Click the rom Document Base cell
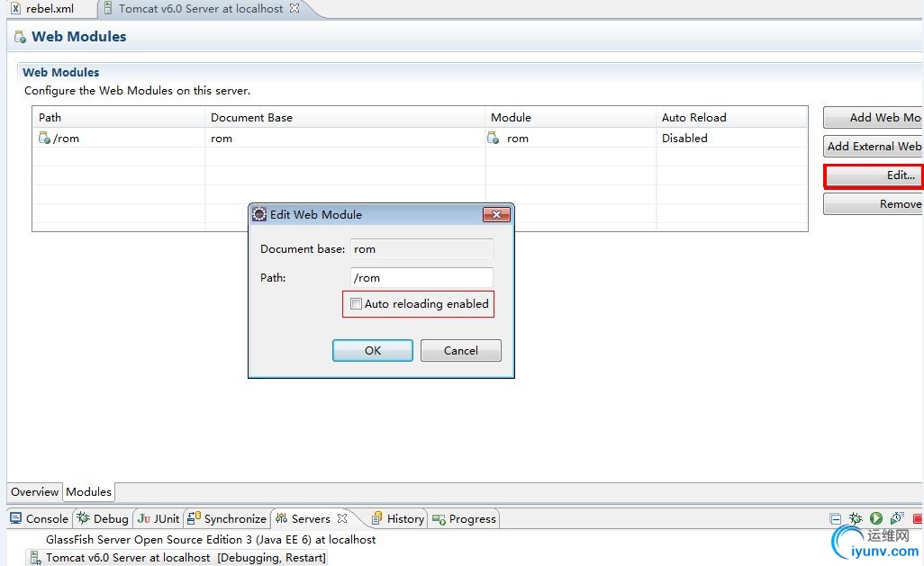The height and width of the screenshot is (566, 924). [x=345, y=139]
